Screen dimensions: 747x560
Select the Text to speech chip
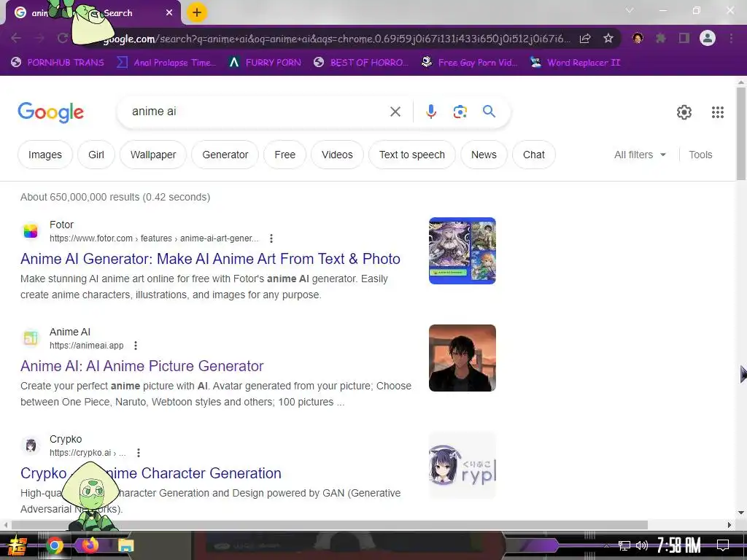[x=411, y=155]
